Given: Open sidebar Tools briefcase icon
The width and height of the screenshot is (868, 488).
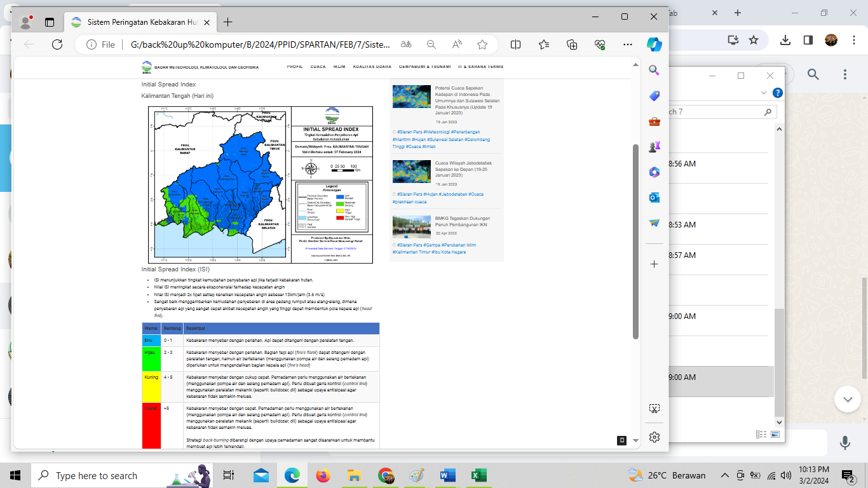Looking at the screenshot, I should click(654, 121).
